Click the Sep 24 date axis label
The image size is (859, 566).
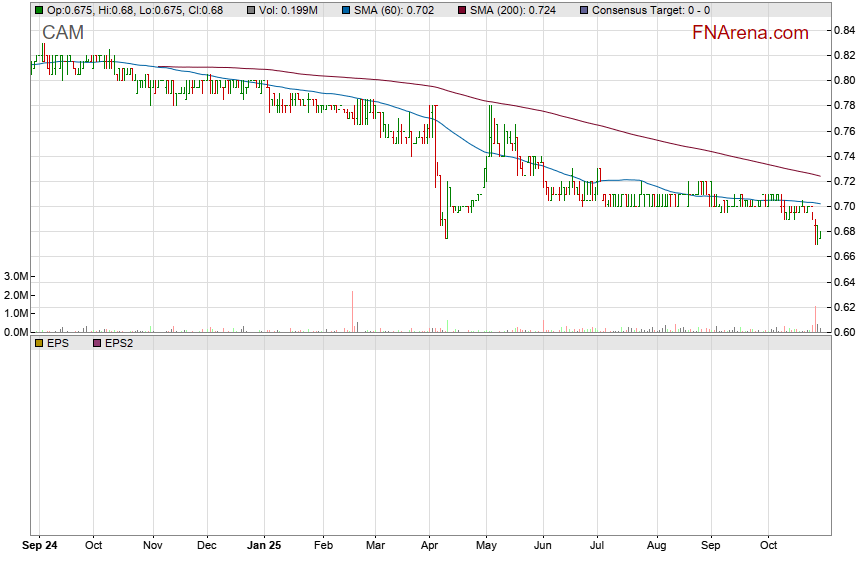point(39,547)
